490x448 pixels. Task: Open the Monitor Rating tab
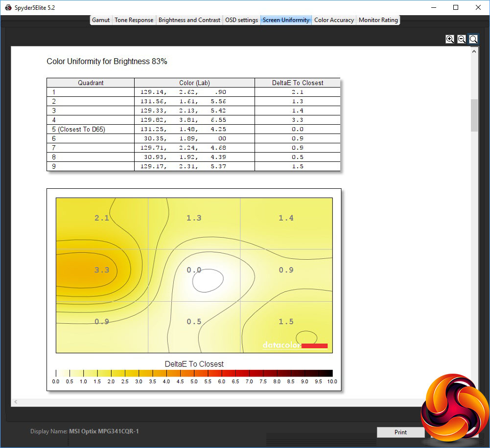[x=378, y=20]
